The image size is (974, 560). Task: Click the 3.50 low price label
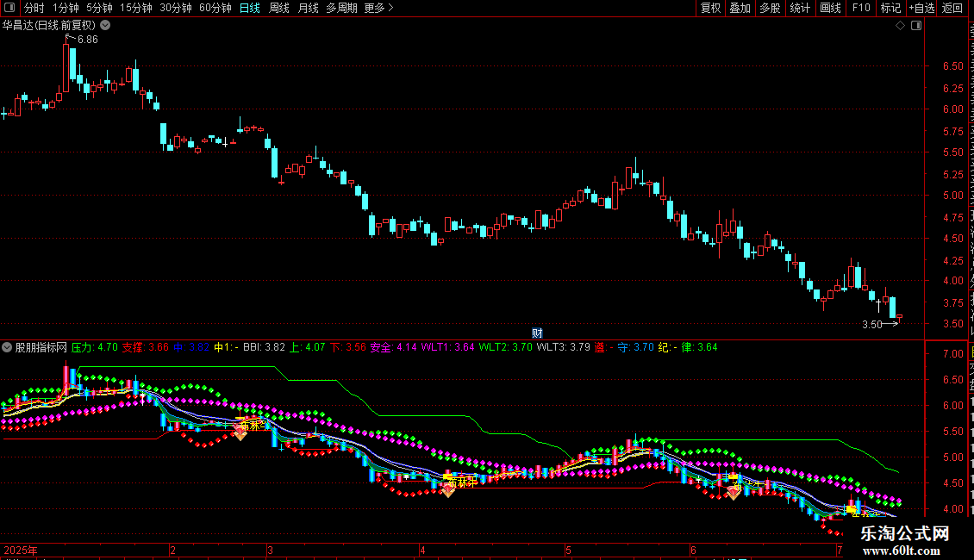pyautogui.click(x=872, y=325)
